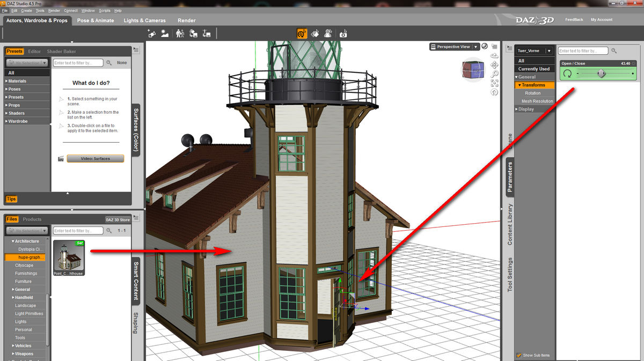Click Parameters filter text field
Image resolution: width=644 pixels, height=361 pixels.
pyautogui.click(x=583, y=51)
